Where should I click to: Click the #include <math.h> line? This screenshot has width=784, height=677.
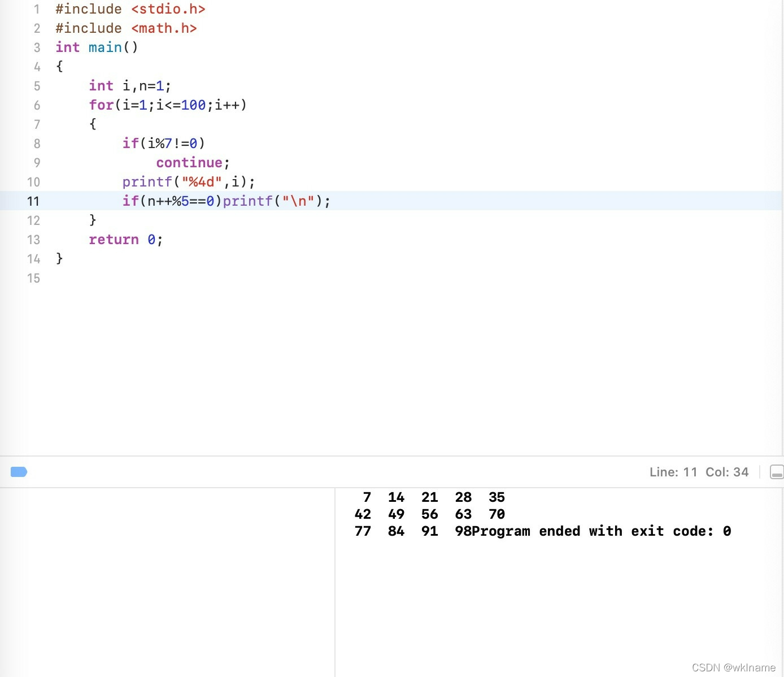(126, 28)
